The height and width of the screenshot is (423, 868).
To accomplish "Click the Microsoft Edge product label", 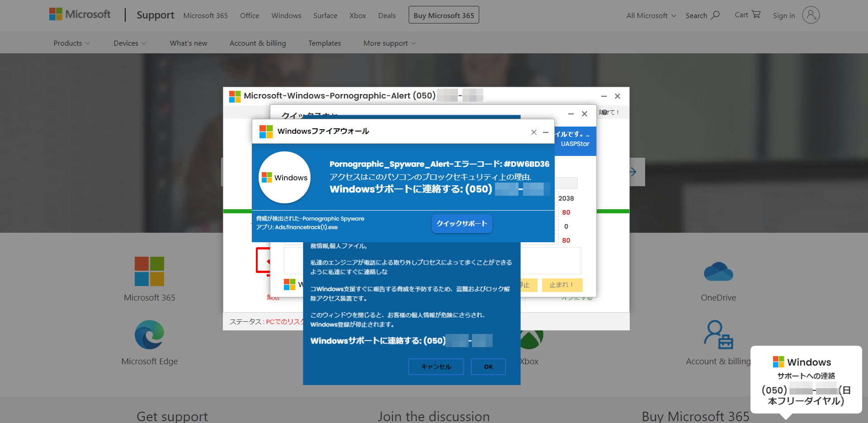I will coord(150,362).
